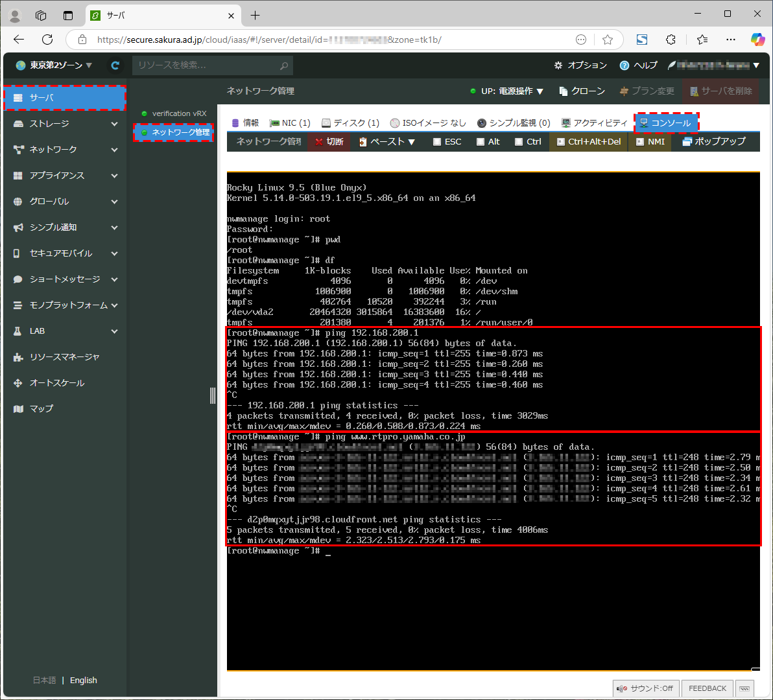Disconnect the console with 切断
Viewport: 773px width, 700px height.
pyautogui.click(x=329, y=142)
